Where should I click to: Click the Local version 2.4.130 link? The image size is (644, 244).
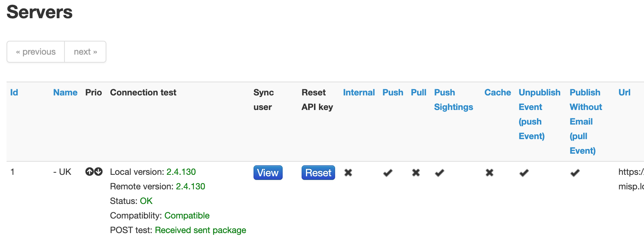[181, 172]
